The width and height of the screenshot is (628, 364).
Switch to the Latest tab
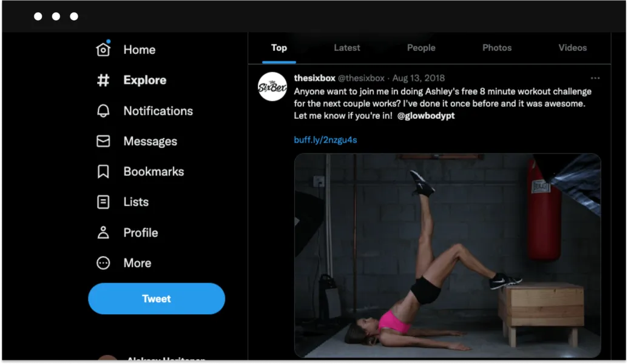pos(347,48)
